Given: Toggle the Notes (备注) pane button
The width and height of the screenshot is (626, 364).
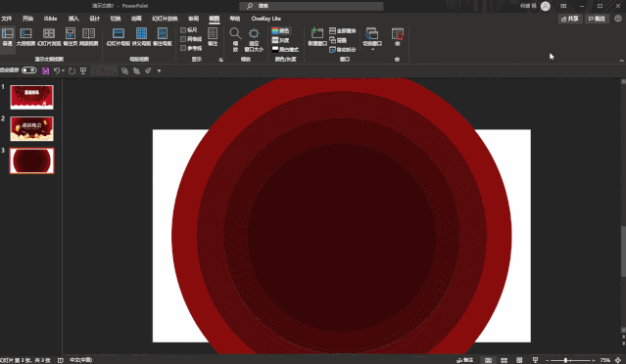Looking at the screenshot, I should (213, 36).
